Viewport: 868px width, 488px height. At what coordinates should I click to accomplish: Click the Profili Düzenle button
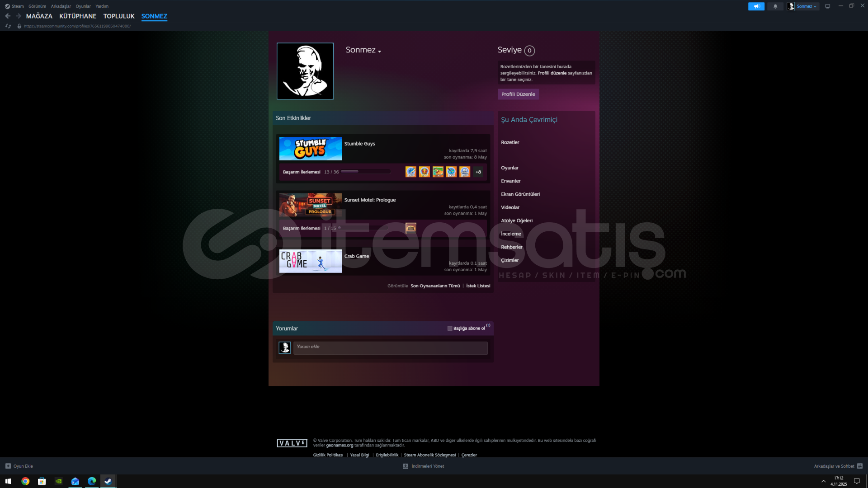coord(518,94)
